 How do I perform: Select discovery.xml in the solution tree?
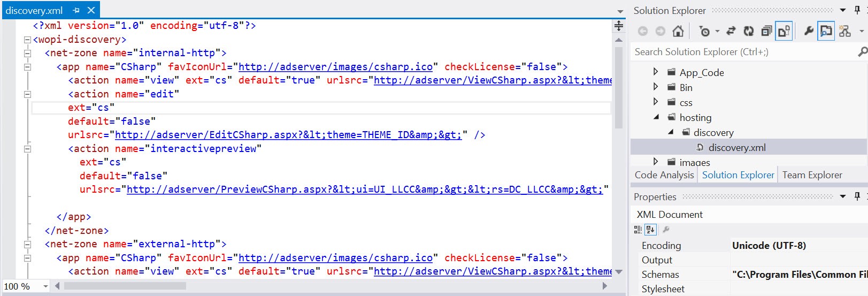(736, 148)
